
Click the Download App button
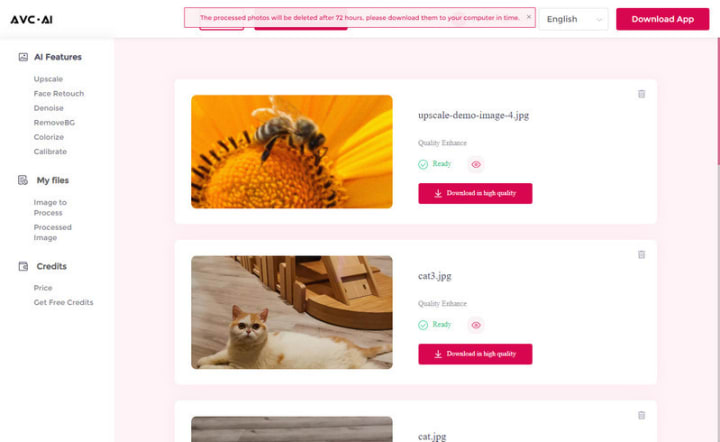point(663,19)
